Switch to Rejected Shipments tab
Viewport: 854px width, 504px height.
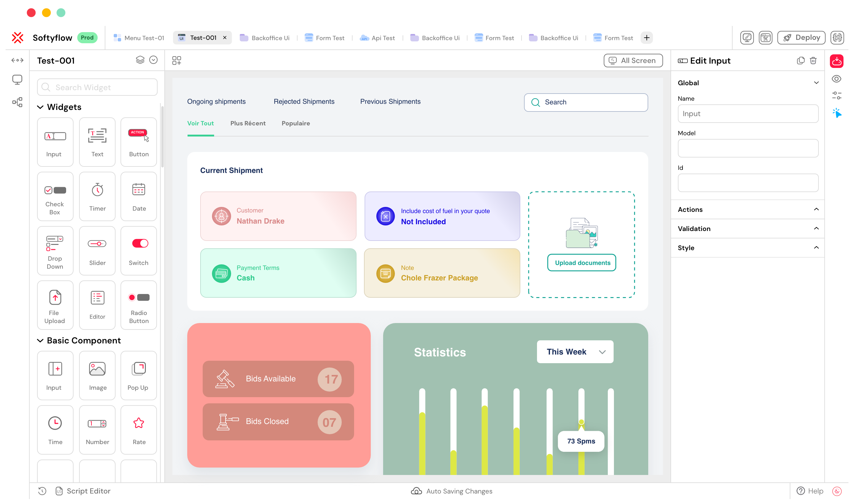[304, 101]
